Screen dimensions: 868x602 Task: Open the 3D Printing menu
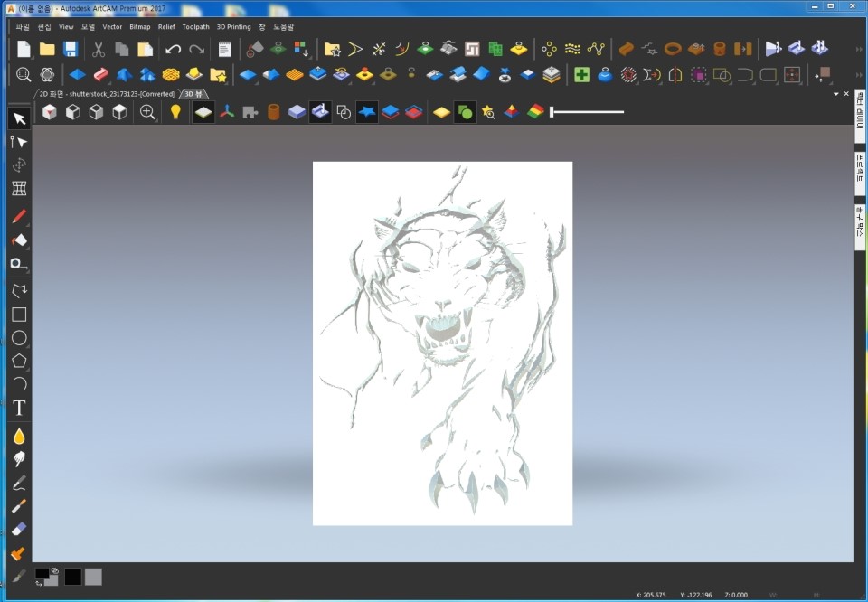point(233,27)
